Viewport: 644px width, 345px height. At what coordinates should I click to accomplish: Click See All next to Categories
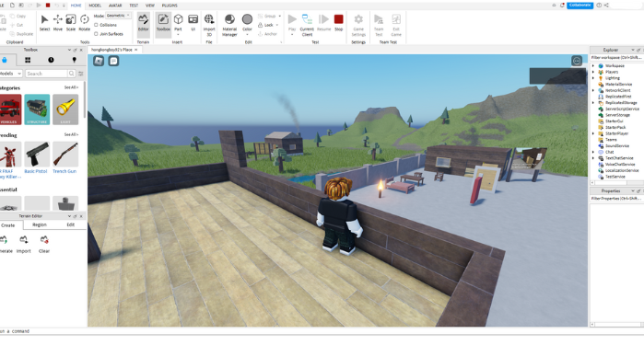[71, 87]
